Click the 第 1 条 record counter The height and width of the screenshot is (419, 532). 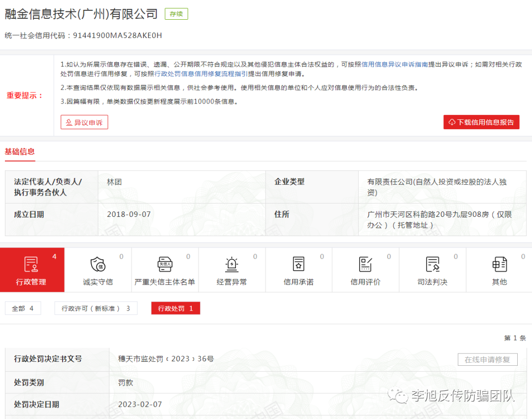[x=515, y=338]
